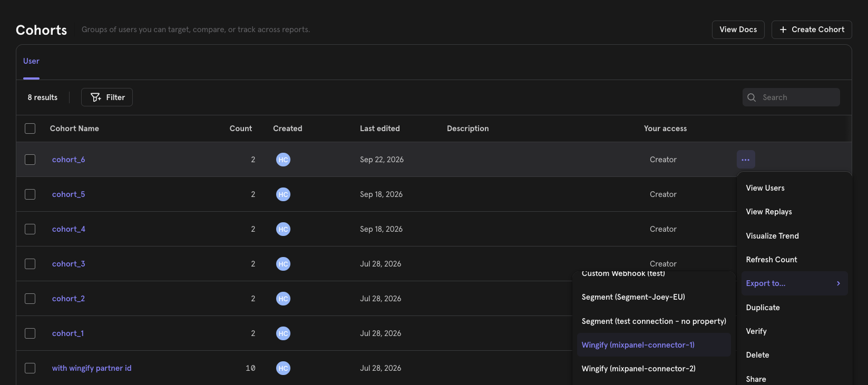Sort by the Count column header
This screenshot has width=868, height=385.
click(x=241, y=129)
